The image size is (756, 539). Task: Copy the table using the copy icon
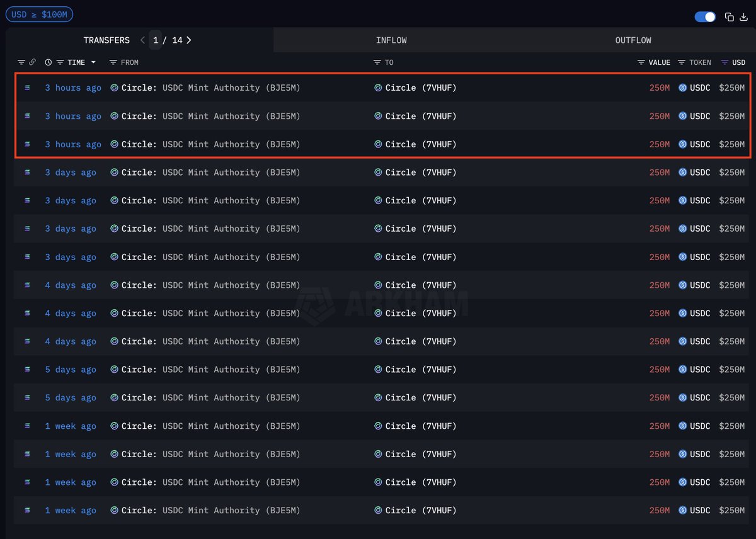(730, 17)
